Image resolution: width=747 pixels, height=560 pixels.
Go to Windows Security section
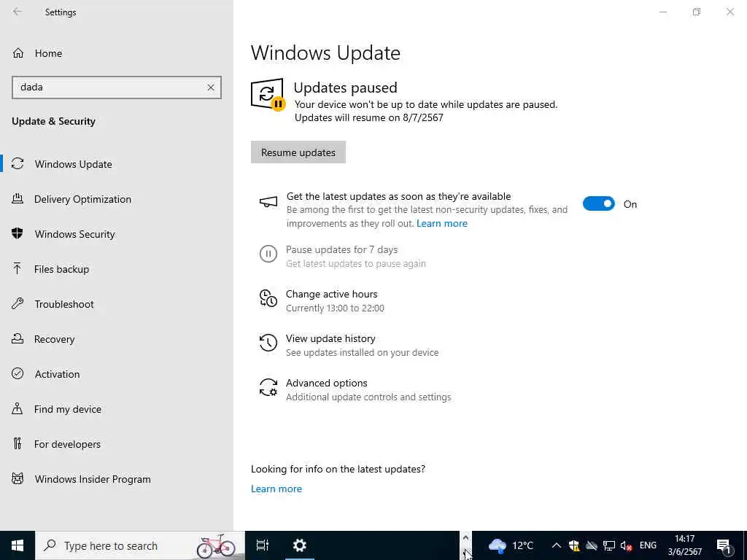click(x=75, y=234)
